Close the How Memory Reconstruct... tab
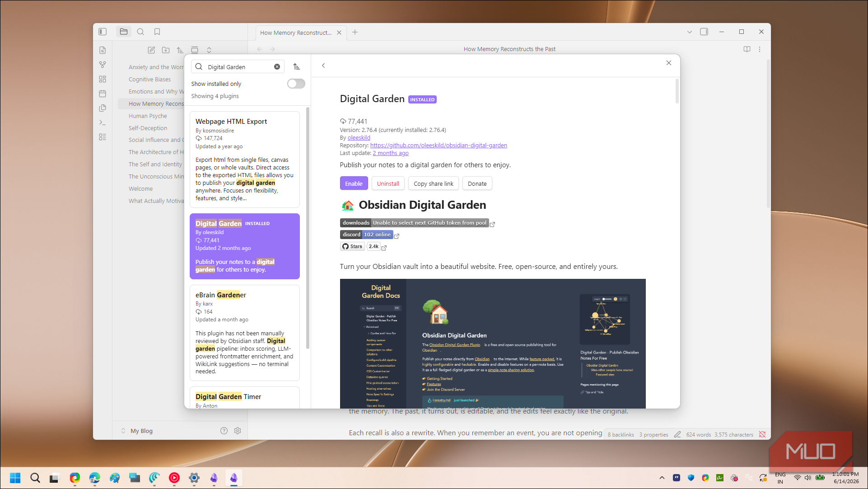 tap(339, 33)
